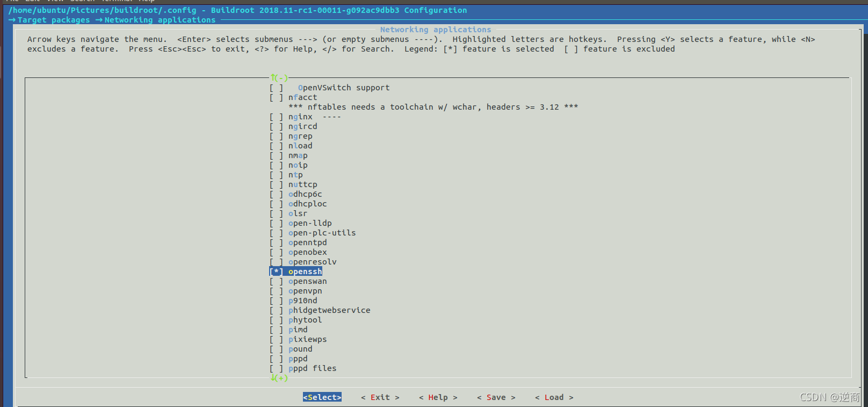Viewport: 868px width, 407px height.
Task: Toggle the pixiewps checkbox
Action: (x=276, y=339)
